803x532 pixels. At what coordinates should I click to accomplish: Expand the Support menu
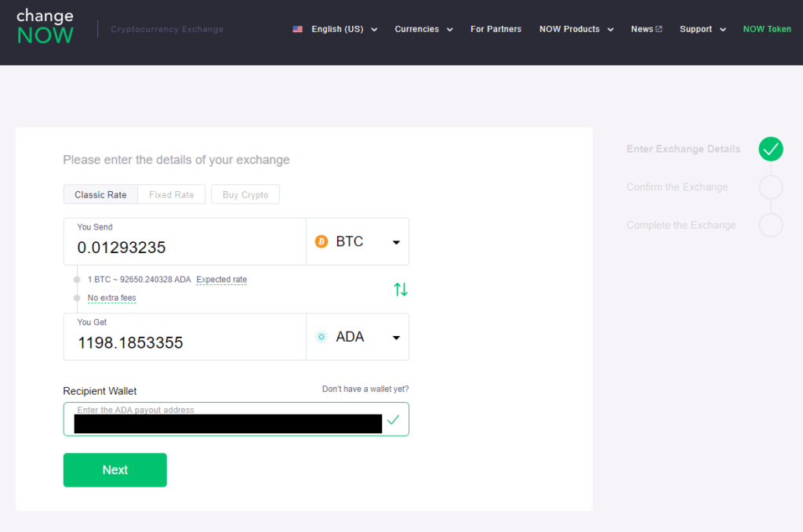tap(703, 29)
